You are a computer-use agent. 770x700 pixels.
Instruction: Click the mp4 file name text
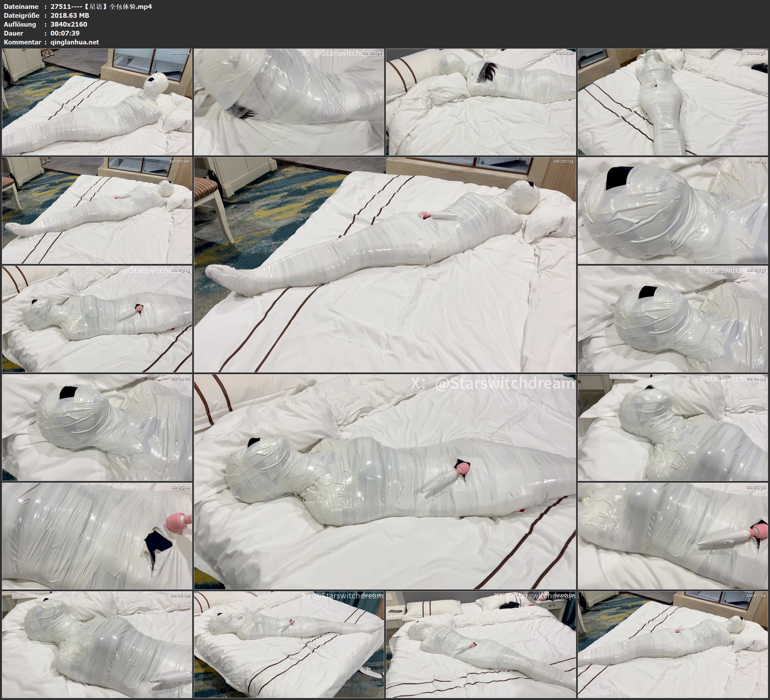point(101,6)
